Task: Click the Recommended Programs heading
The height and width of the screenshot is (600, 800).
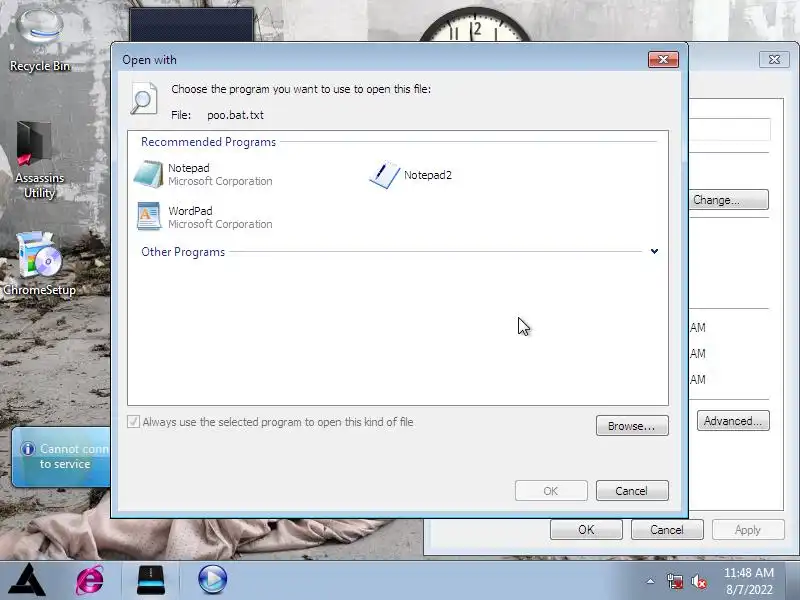Action: pos(208,141)
